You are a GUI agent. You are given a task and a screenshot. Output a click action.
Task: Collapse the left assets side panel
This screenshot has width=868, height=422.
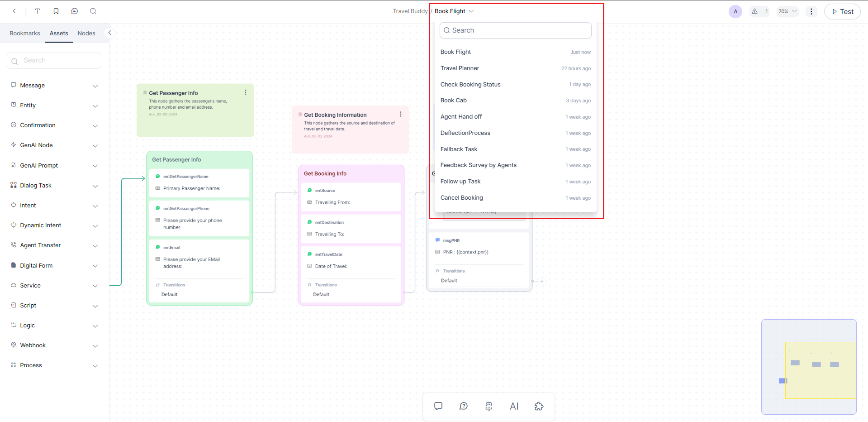109,33
